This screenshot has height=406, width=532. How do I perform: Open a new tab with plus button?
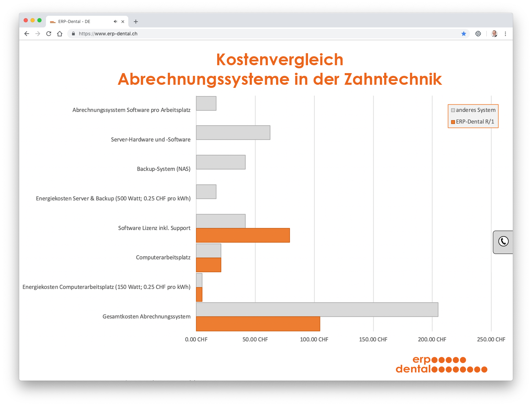(136, 22)
